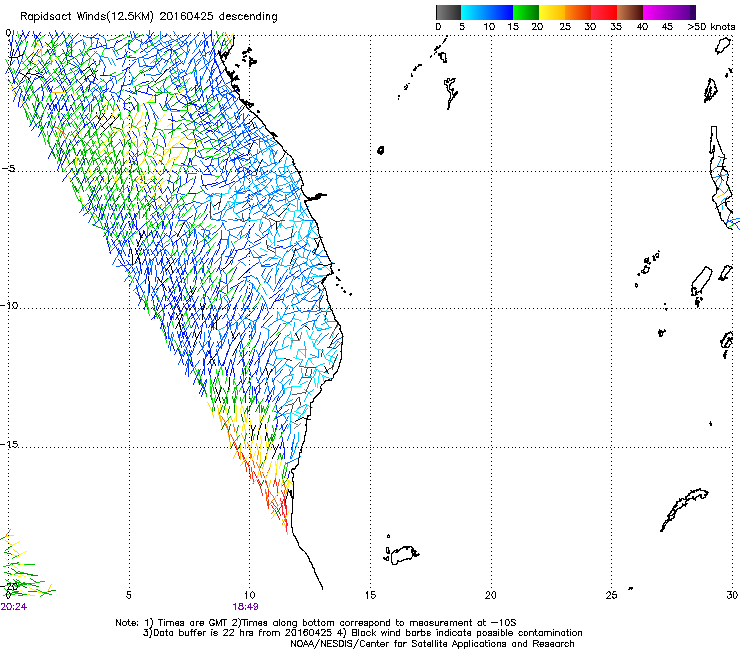Image resolution: width=740 pixels, height=650 pixels.
Task: Click the ">50 knots" legend label
Action: click(711, 27)
